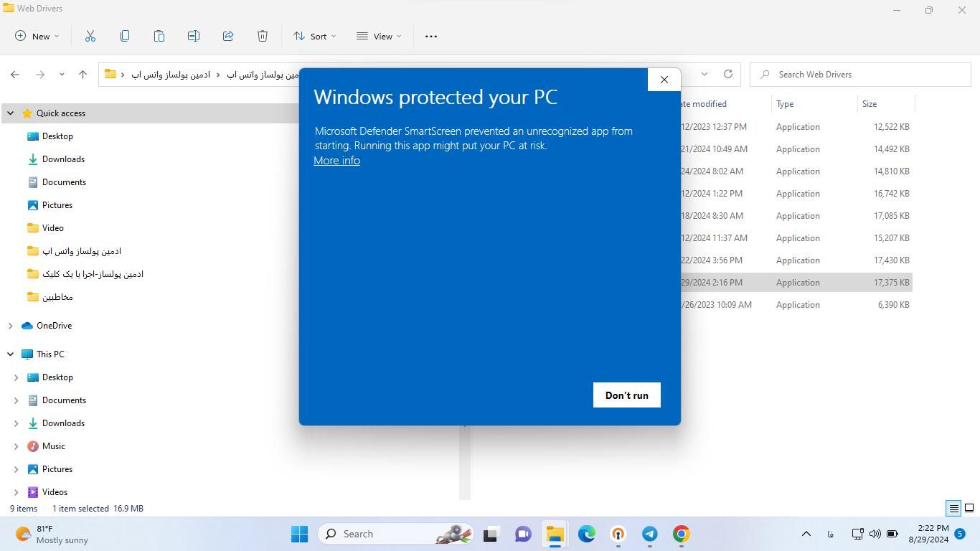Open recent locations chevron
The height and width of the screenshot is (551, 980).
tap(62, 74)
